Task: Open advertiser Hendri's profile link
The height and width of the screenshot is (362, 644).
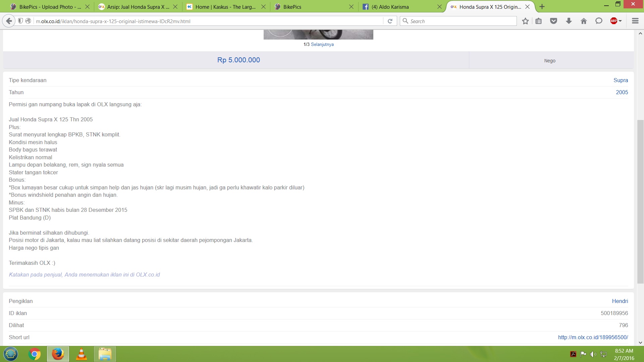Action: tap(620, 301)
